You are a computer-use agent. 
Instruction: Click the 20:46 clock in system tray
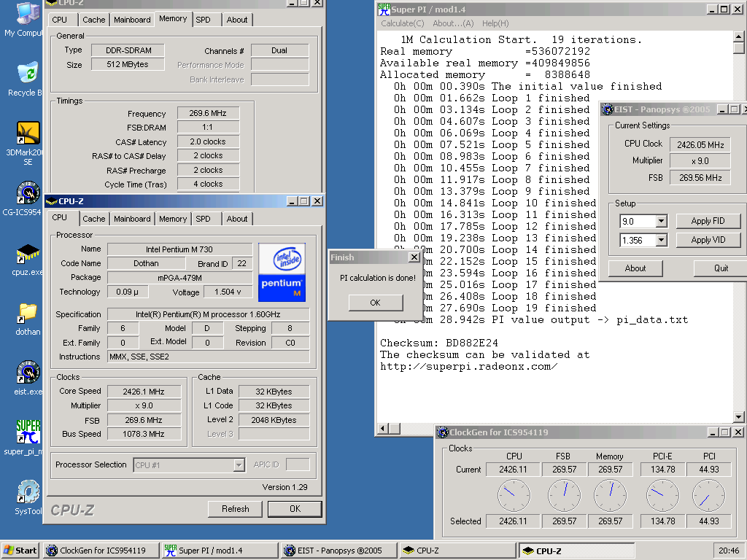(x=729, y=551)
